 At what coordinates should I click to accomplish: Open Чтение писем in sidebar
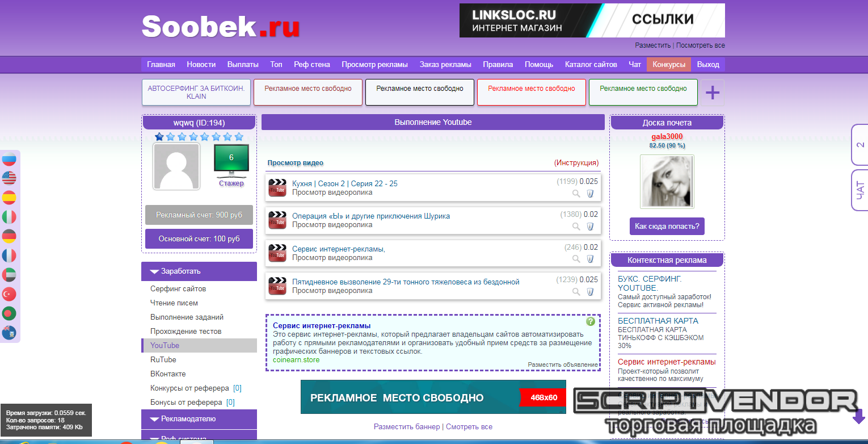click(174, 303)
